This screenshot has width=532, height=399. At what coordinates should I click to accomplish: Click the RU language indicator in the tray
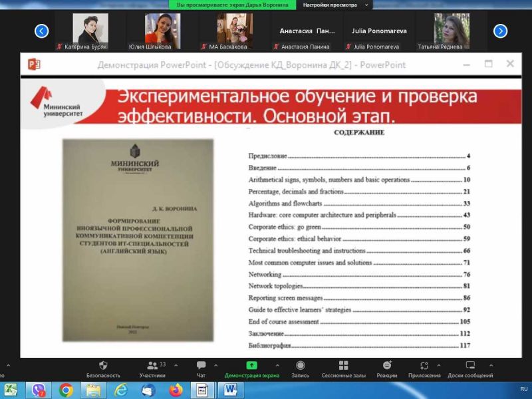523,389
